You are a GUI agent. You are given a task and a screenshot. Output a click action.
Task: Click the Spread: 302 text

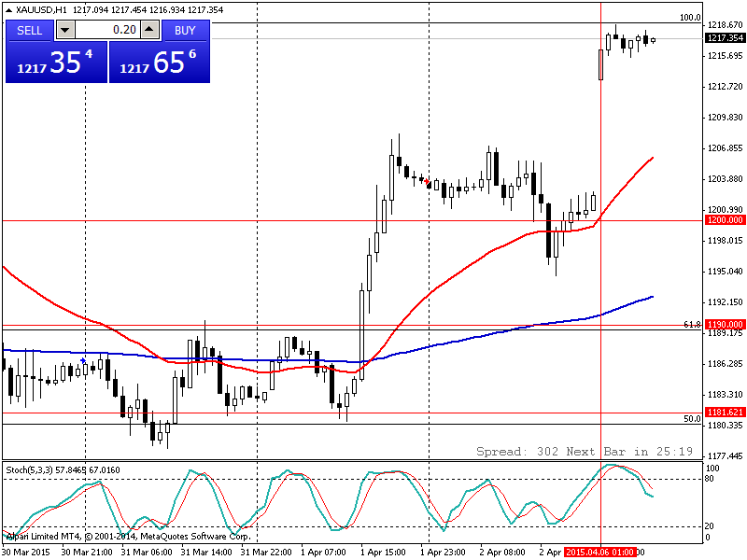point(517,452)
